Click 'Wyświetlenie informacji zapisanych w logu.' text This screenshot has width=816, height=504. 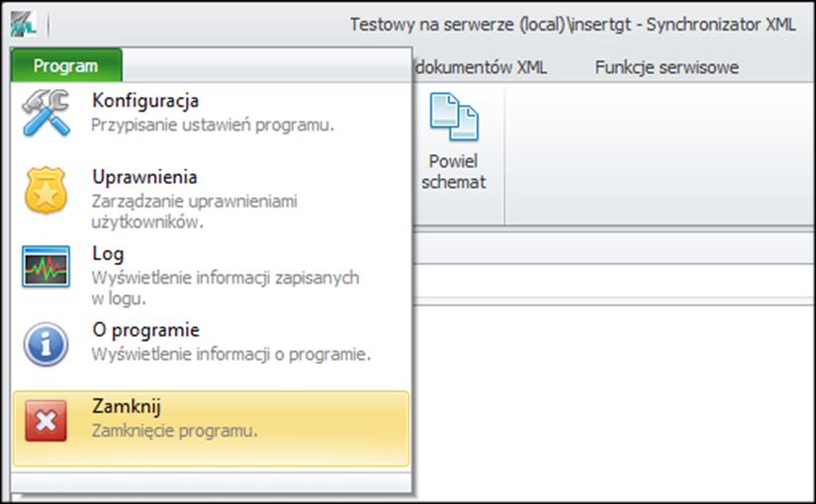[226, 288]
